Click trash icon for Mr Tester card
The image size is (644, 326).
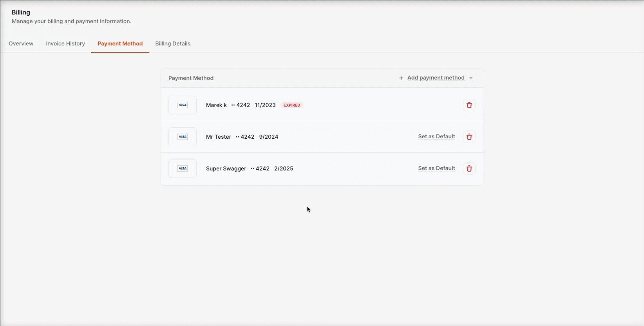tap(469, 137)
